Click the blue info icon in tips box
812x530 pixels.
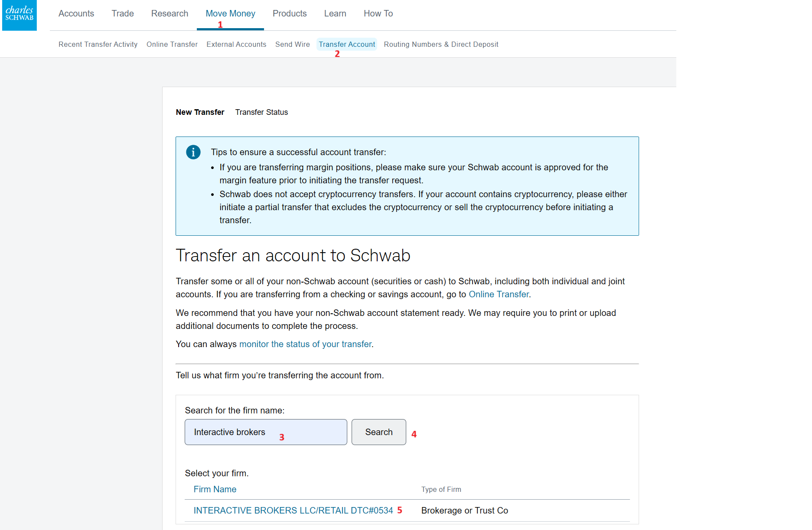(193, 152)
